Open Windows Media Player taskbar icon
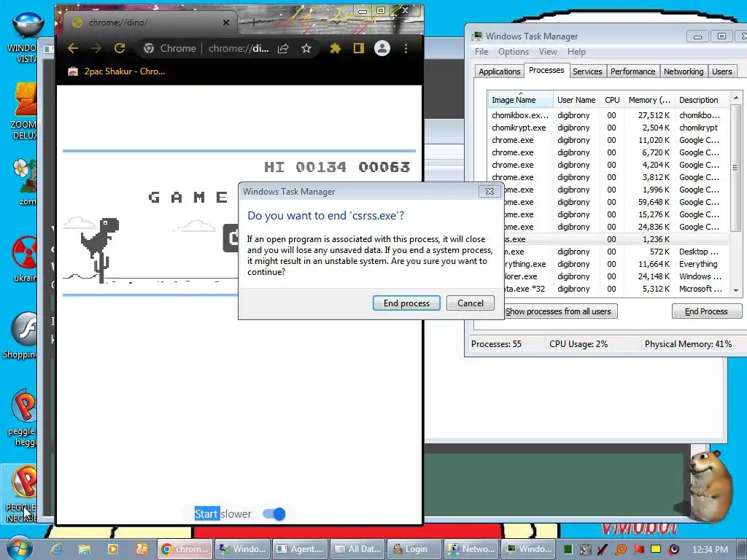747x560 pixels. [113, 549]
